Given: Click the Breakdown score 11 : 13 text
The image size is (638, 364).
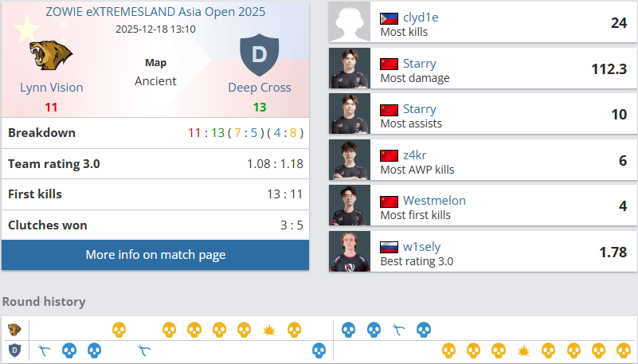Looking at the screenshot, I should coord(206,133).
